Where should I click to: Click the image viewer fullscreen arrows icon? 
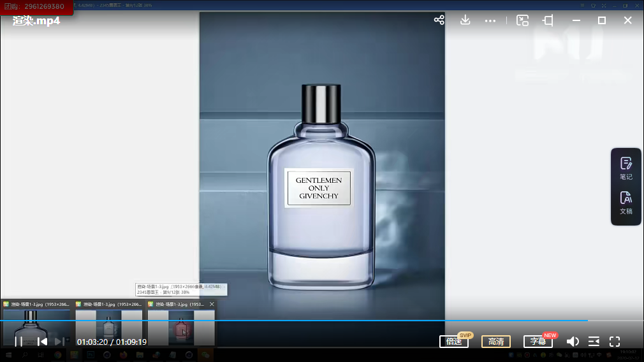point(604,5)
